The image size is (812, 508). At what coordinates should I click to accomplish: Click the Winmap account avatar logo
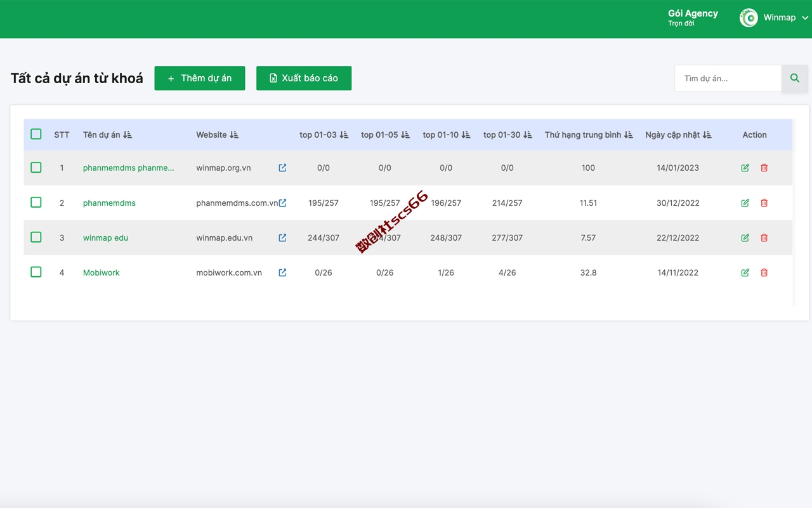[x=749, y=18]
